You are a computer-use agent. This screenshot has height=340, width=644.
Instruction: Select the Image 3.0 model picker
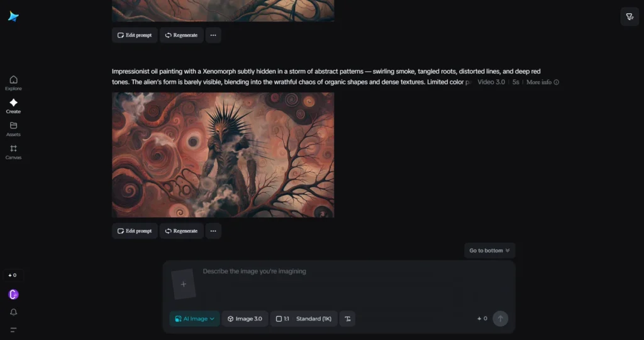245,319
